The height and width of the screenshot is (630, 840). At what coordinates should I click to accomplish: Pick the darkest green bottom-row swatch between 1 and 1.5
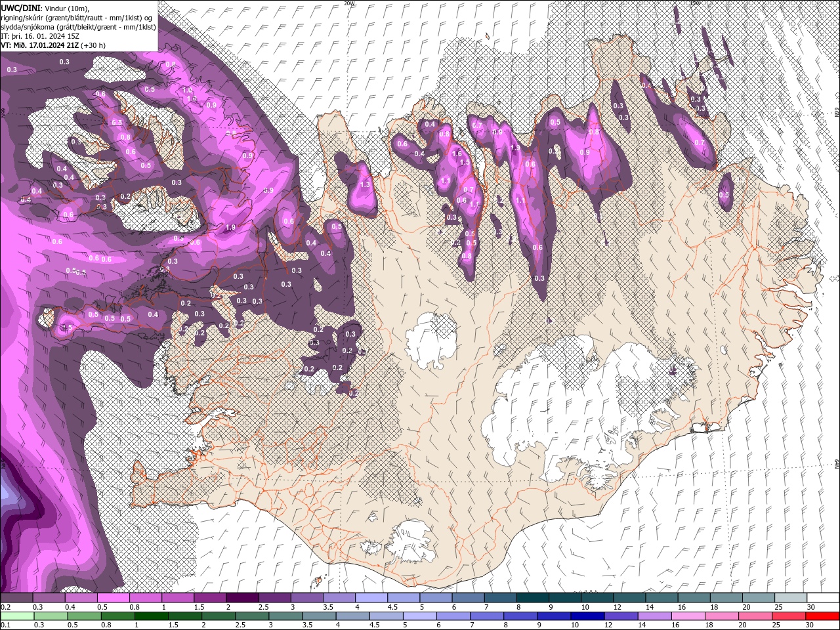point(153,616)
